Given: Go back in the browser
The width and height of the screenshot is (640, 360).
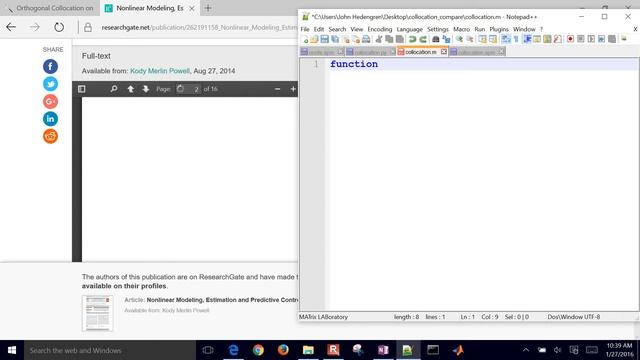Looking at the screenshot, I should click(11, 27).
